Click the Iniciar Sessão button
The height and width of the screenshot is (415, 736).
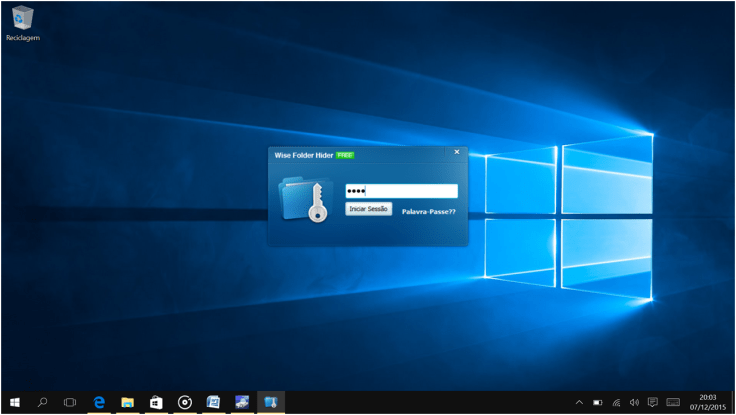(x=369, y=209)
